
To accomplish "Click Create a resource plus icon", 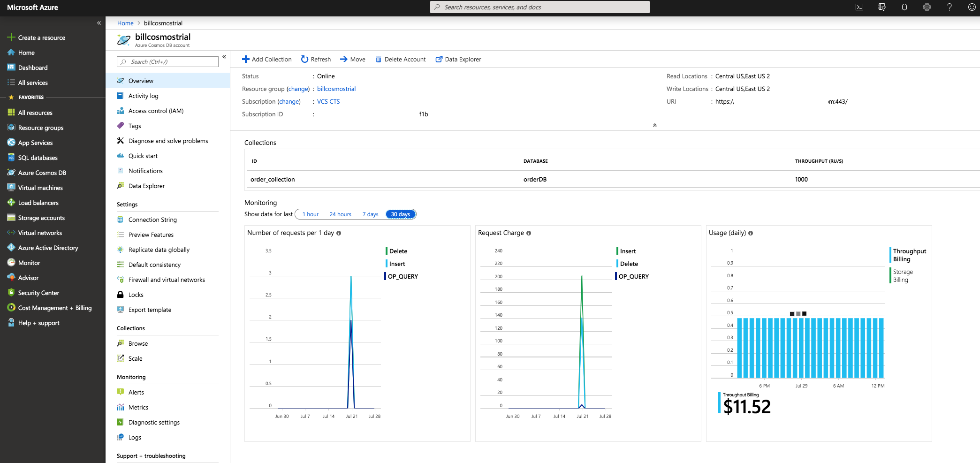I will pyautogui.click(x=11, y=37).
